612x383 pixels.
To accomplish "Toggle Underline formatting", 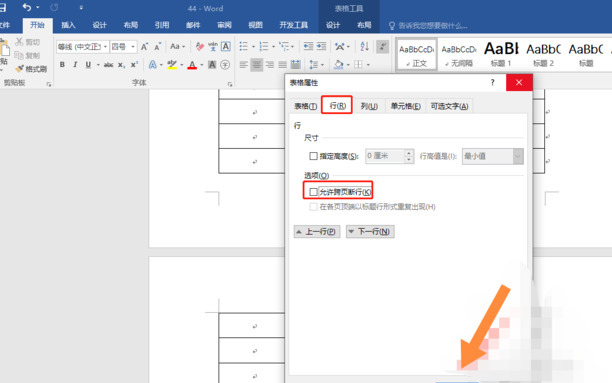I will click(x=88, y=65).
